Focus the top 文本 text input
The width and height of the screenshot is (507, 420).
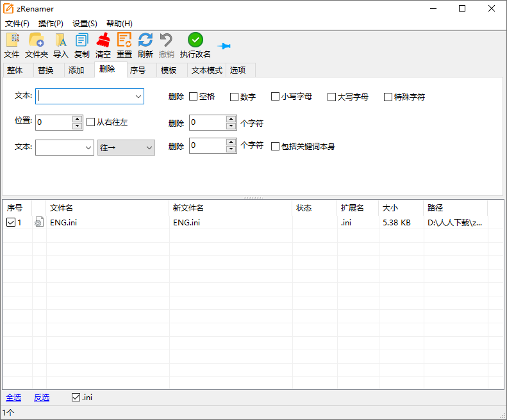(x=85, y=97)
